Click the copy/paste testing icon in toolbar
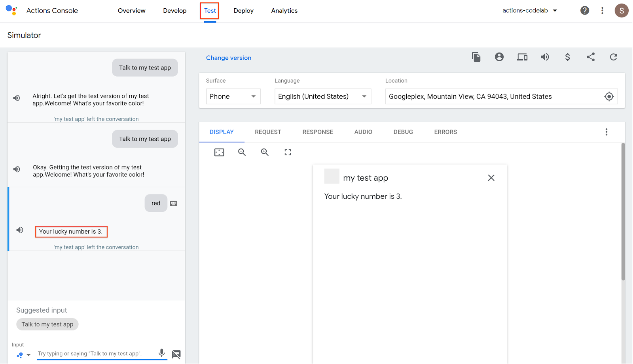Viewport: 633px width, 364px height. [476, 57]
